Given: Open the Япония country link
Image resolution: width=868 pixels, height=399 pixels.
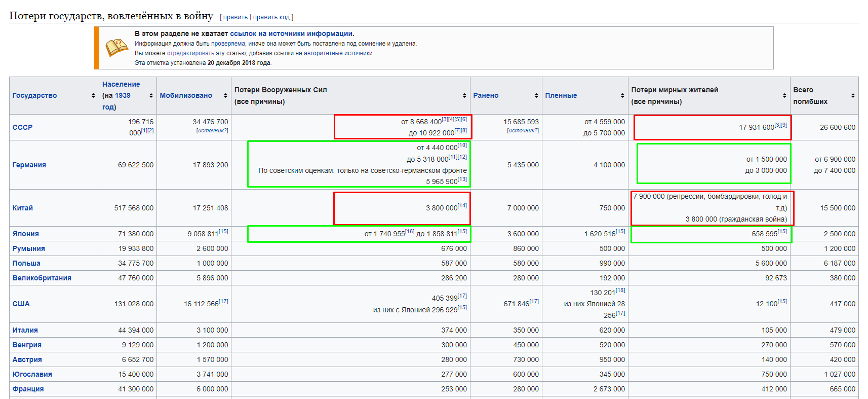Looking at the screenshot, I should (26, 234).
